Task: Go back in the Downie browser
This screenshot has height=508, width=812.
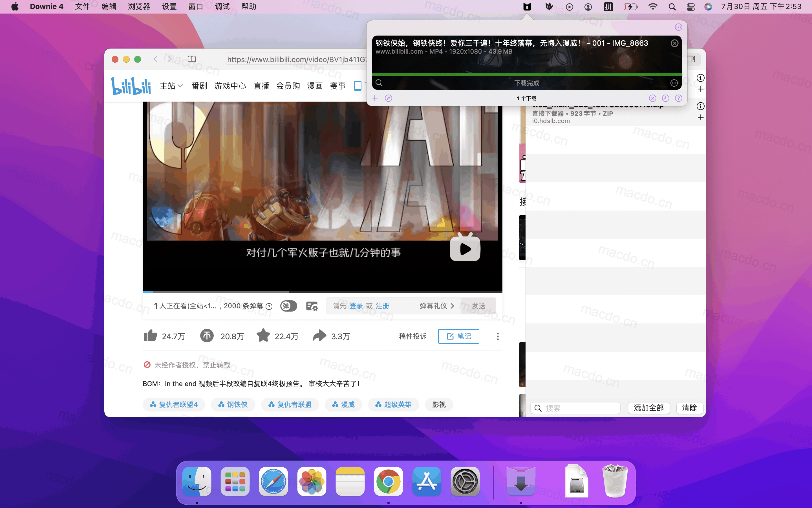Action: (x=155, y=59)
